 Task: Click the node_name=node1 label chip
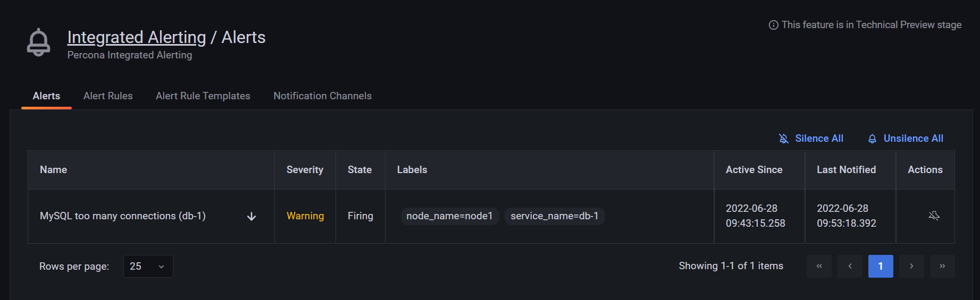pyautogui.click(x=450, y=216)
